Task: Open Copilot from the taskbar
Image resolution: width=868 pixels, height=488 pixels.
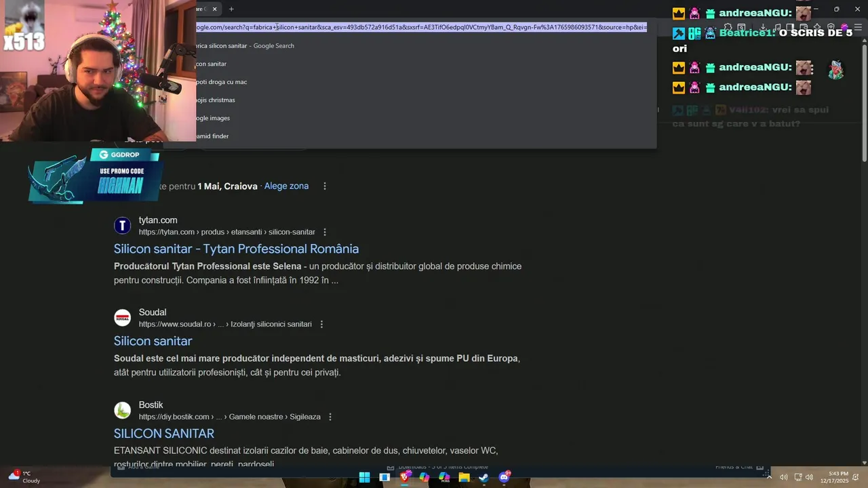Action: click(425, 477)
